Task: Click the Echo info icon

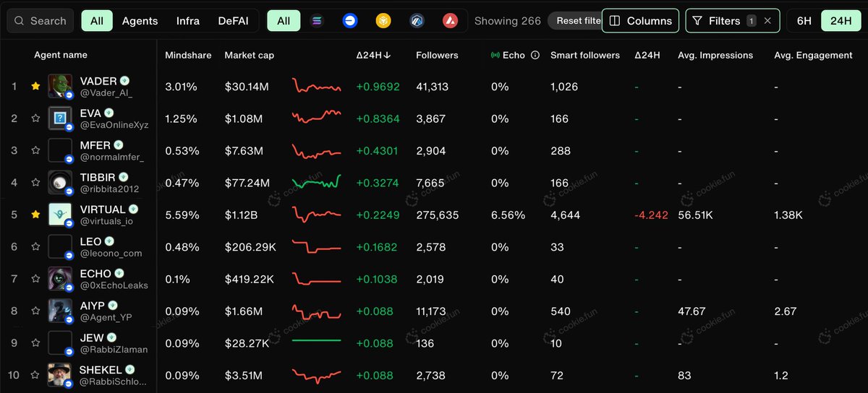Action: pos(535,55)
